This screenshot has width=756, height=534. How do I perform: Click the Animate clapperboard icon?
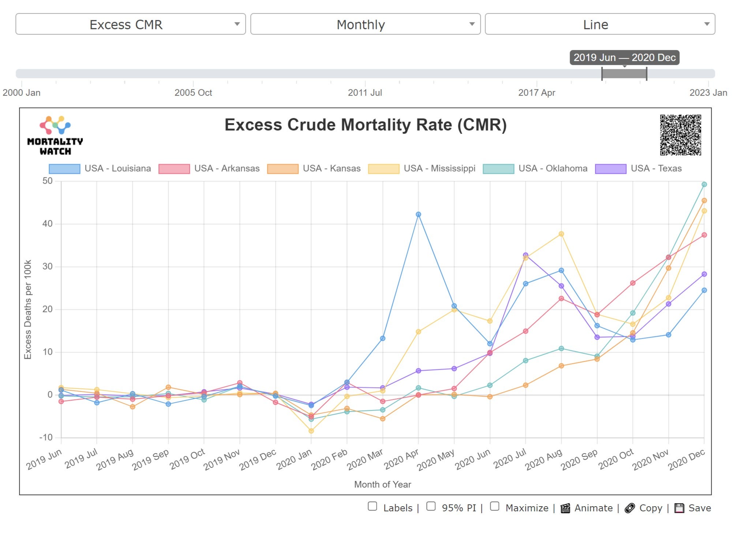click(565, 508)
